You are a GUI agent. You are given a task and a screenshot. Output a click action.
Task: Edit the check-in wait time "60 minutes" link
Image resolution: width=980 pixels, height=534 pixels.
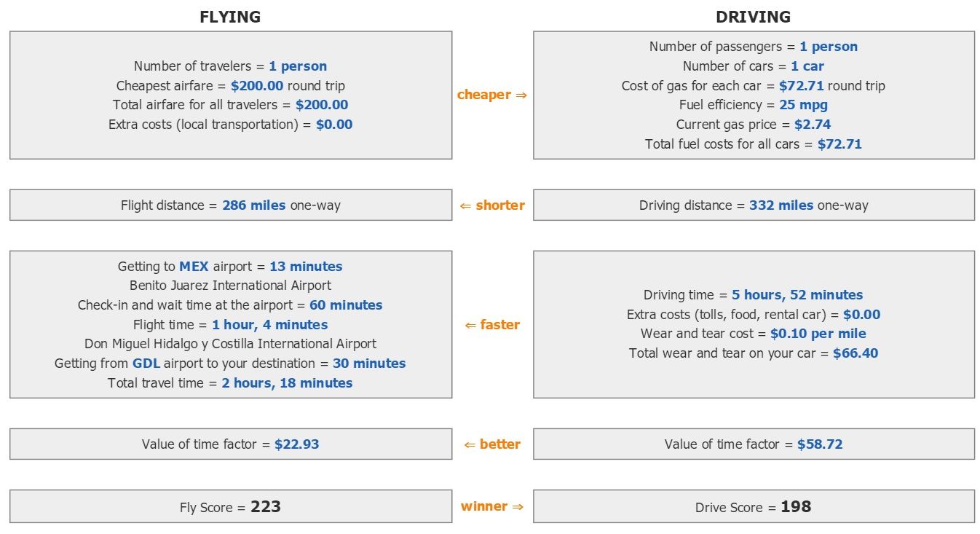[346, 305]
